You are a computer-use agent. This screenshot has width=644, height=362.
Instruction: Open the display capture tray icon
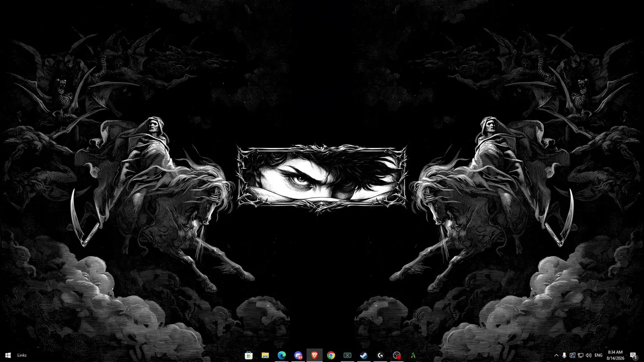[x=572, y=355]
